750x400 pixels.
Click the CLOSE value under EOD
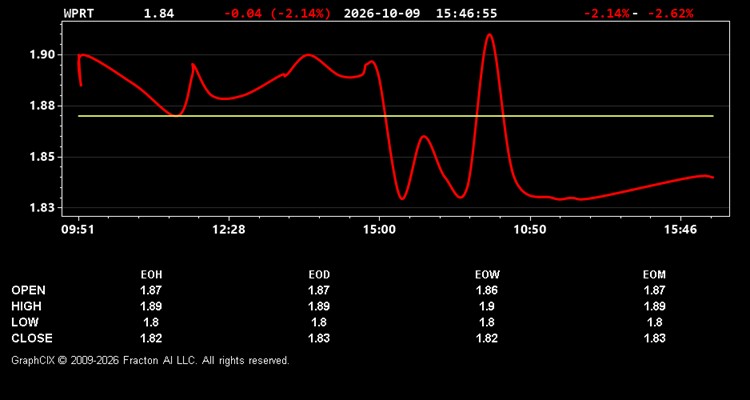point(319,338)
